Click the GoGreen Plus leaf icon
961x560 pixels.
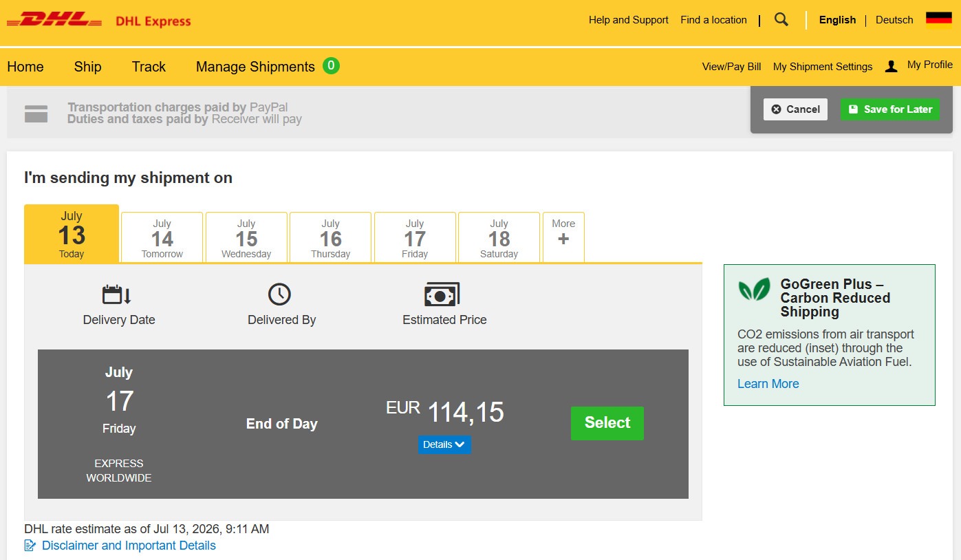[754, 290]
